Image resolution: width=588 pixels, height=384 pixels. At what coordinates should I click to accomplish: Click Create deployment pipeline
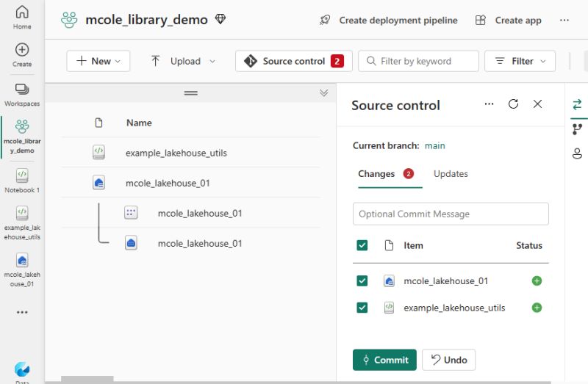pyautogui.click(x=389, y=21)
